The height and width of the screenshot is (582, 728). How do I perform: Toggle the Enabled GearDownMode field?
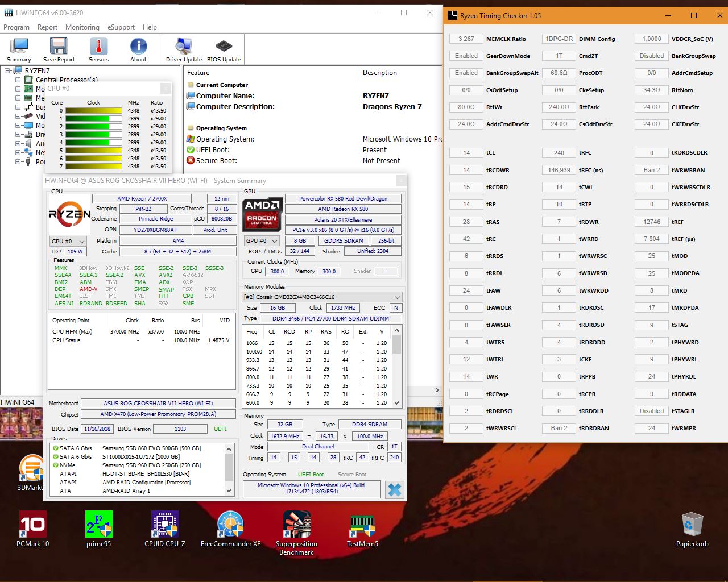466,56
